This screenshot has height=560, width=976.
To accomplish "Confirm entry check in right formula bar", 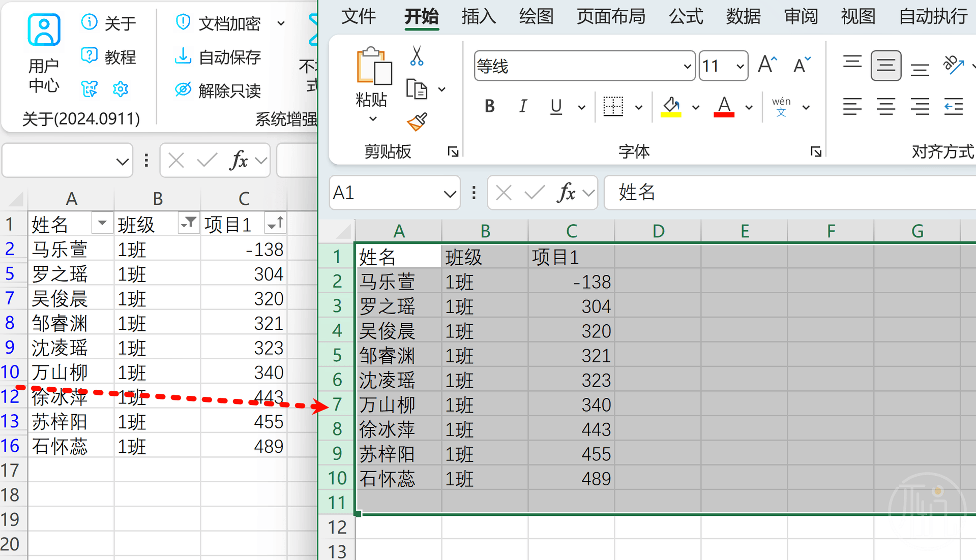I will pos(535,193).
